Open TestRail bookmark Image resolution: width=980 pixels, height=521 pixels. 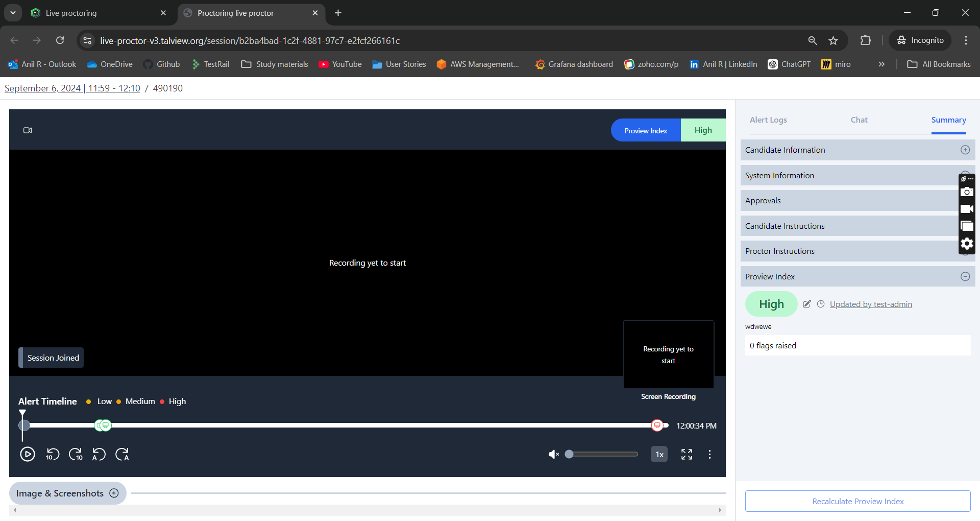210,64
